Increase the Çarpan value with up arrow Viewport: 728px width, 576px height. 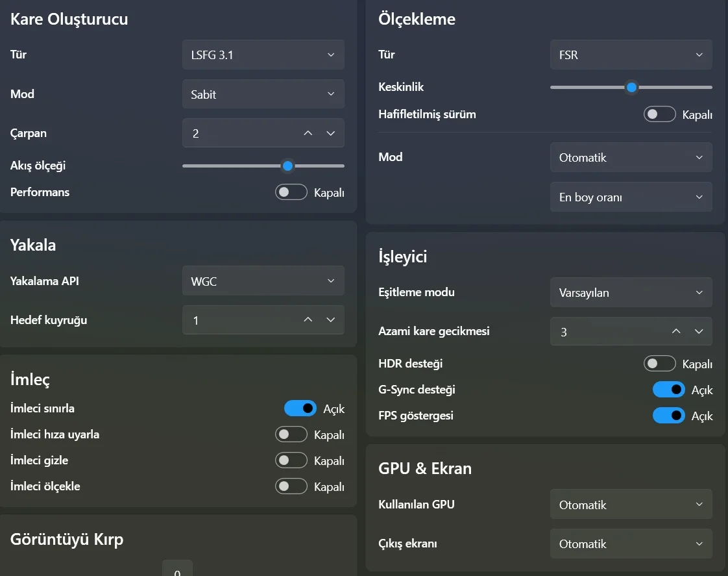click(308, 133)
